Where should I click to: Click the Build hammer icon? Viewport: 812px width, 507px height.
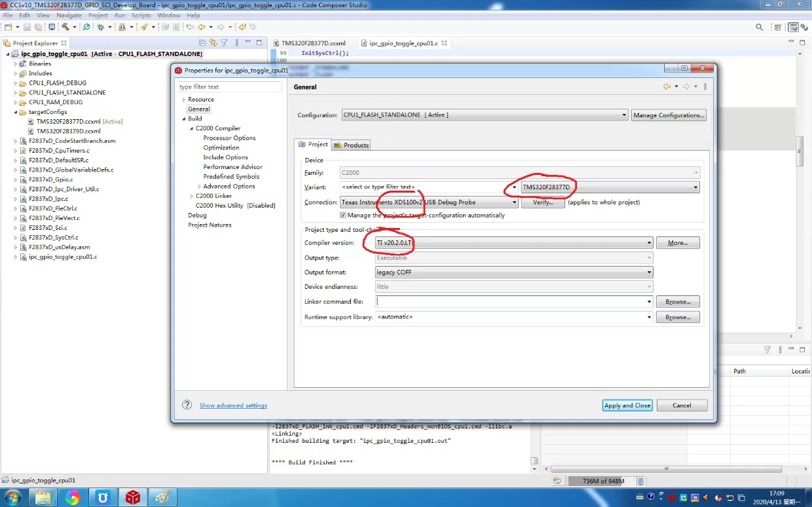(65, 27)
